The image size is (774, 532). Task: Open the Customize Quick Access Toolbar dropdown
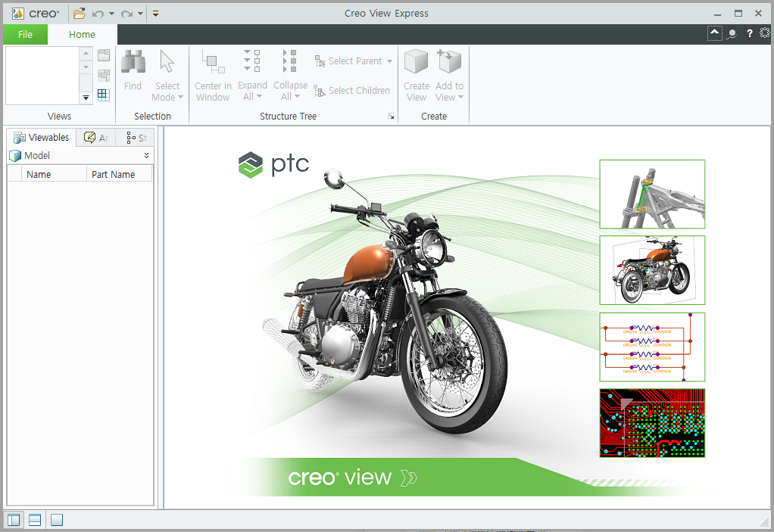tap(155, 14)
